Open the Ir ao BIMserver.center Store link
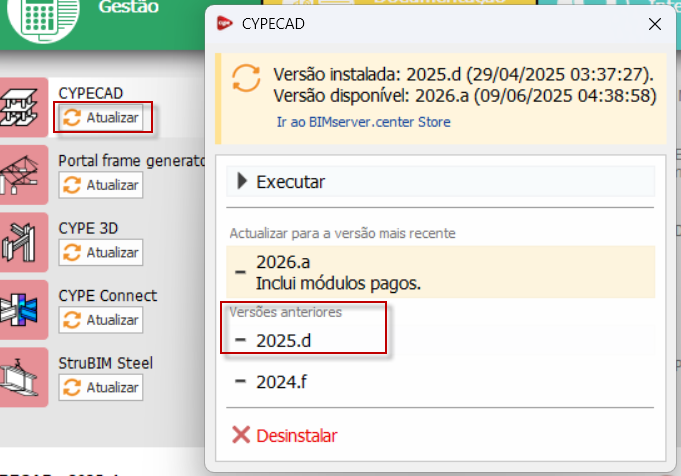The width and height of the screenshot is (681, 476). pos(364,122)
